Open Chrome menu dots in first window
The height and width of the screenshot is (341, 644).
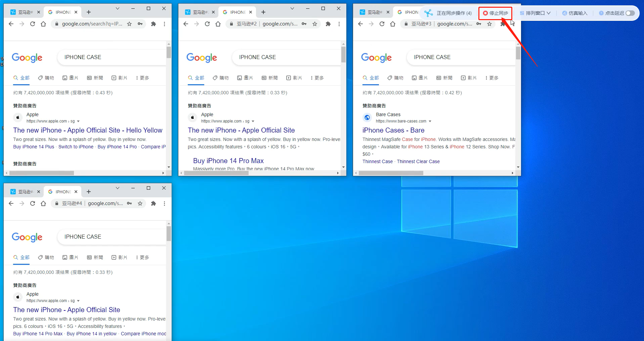click(164, 24)
